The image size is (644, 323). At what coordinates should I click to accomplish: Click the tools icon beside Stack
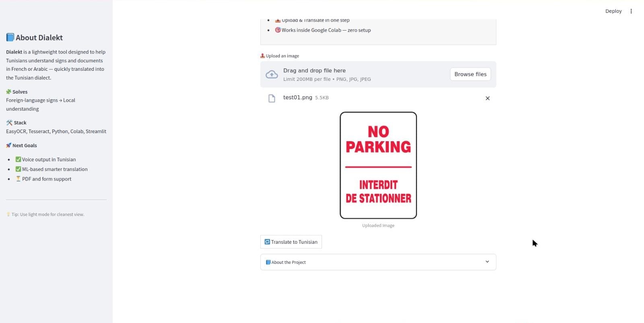[9, 123]
